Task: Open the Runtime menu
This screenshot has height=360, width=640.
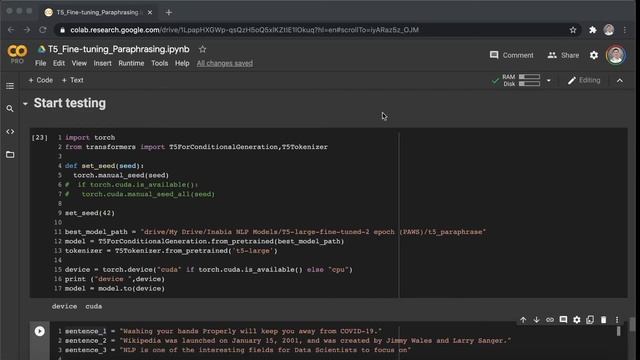Action: point(131,63)
